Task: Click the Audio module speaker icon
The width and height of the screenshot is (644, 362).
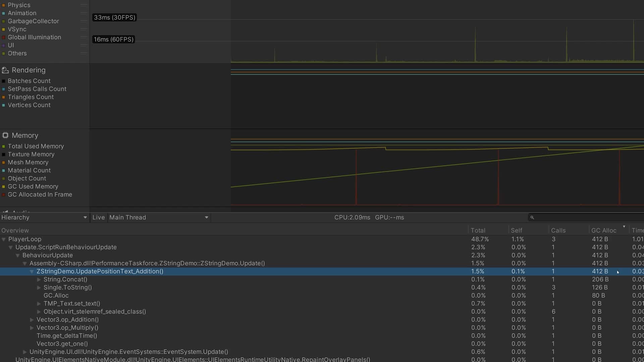Action: click(x=5, y=212)
